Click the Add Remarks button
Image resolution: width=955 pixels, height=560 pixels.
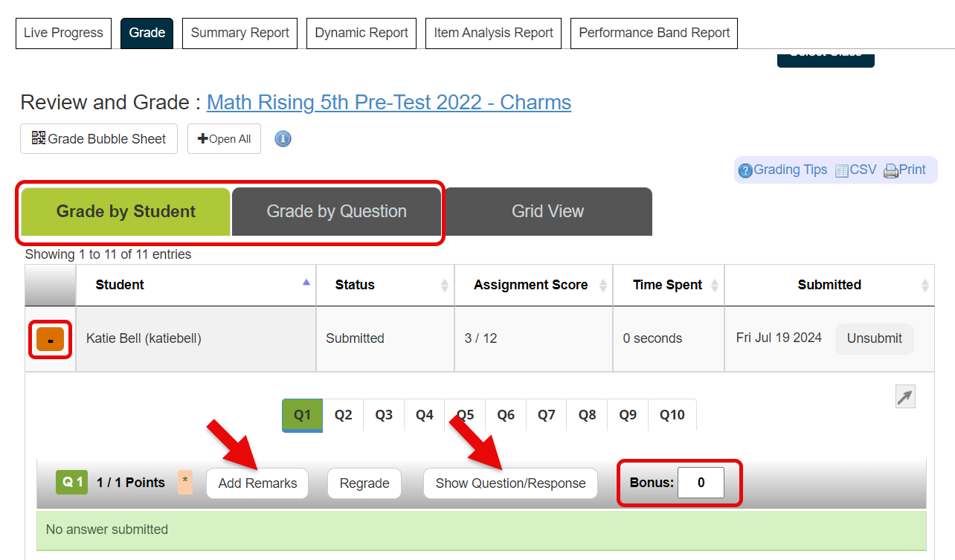pos(257,483)
